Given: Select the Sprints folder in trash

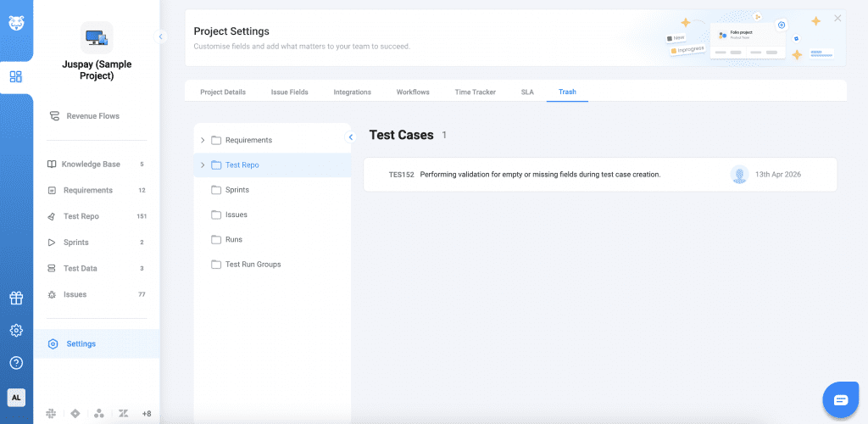Looking at the screenshot, I should point(236,190).
